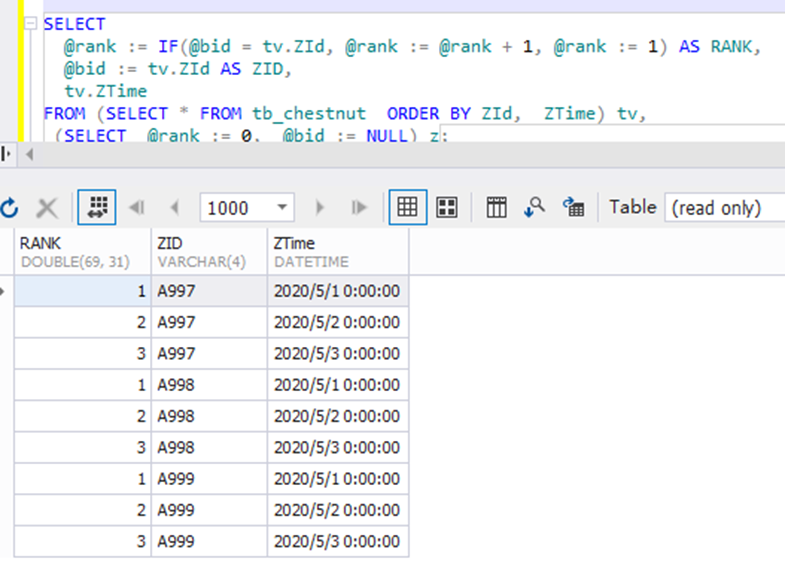Select cell 2020/5/1 for A999
This screenshot has height=580, width=785.
338,479
